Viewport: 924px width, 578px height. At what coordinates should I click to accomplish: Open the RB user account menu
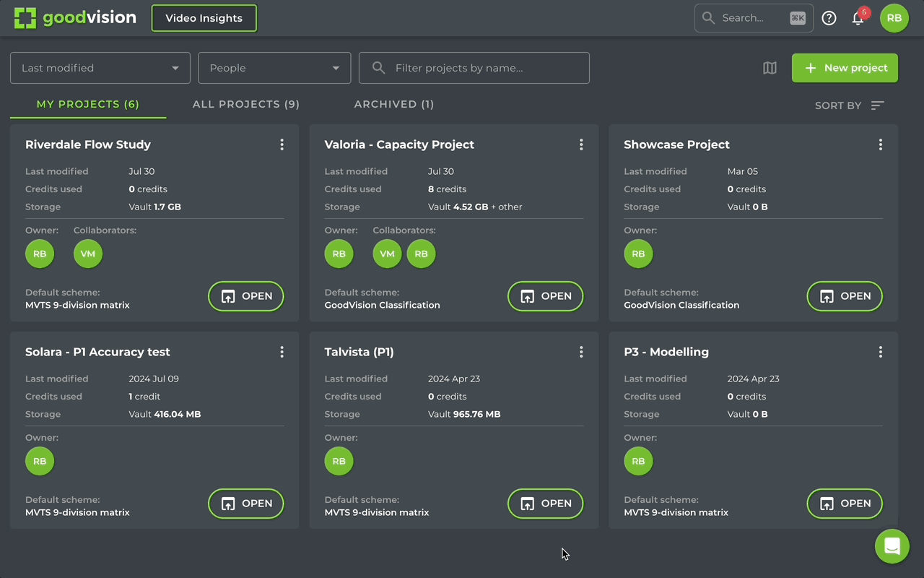click(894, 18)
